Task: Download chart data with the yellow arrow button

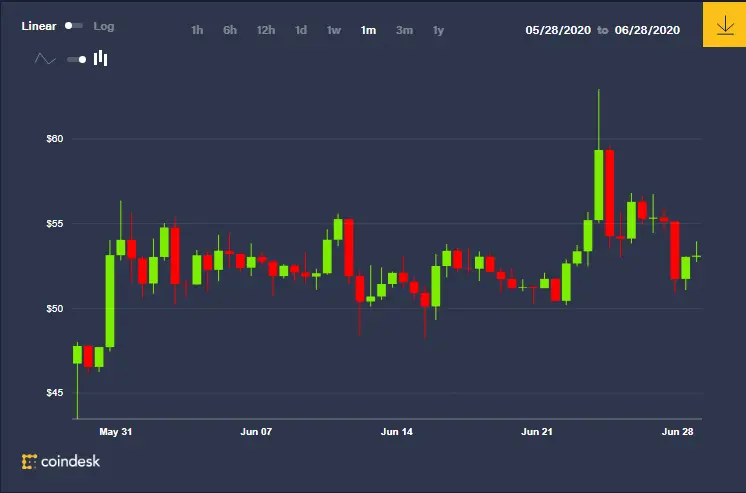Action: 724,25
